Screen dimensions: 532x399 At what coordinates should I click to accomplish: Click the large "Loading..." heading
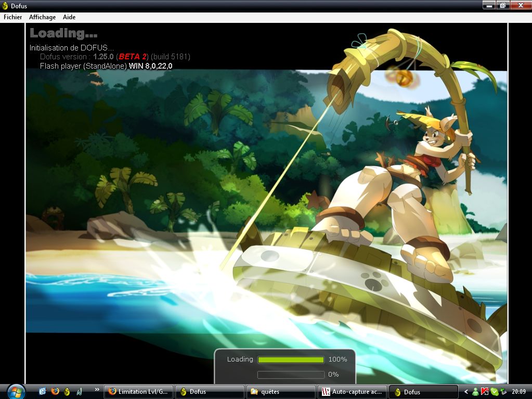pos(63,33)
